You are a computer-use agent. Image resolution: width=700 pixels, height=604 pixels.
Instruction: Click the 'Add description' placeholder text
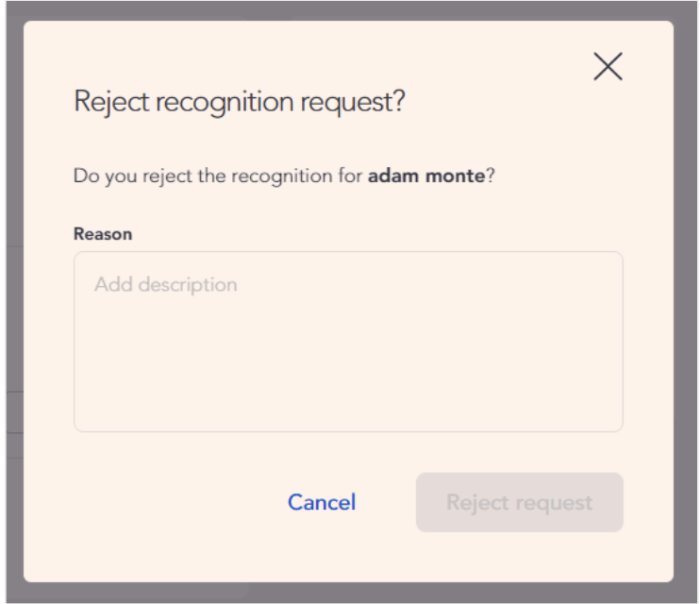click(166, 284)
